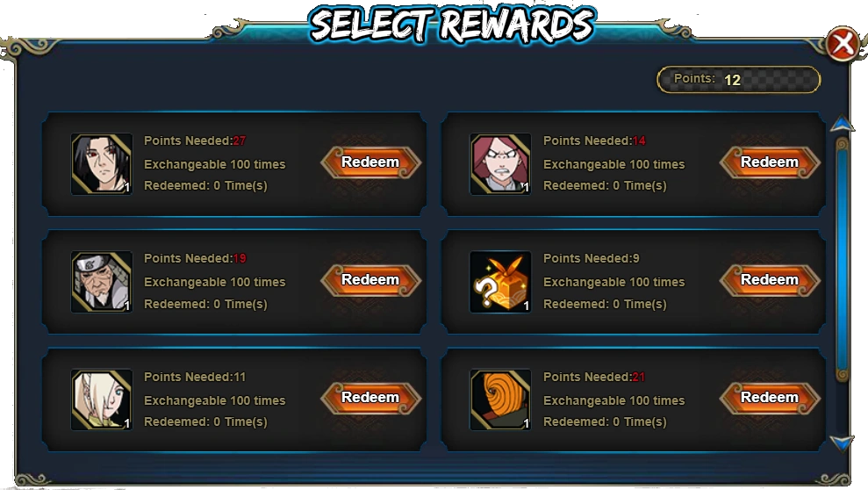Click the blonde-haired character portrait
868x490 pixels.
pyautogui.click(x=102, y=400)
